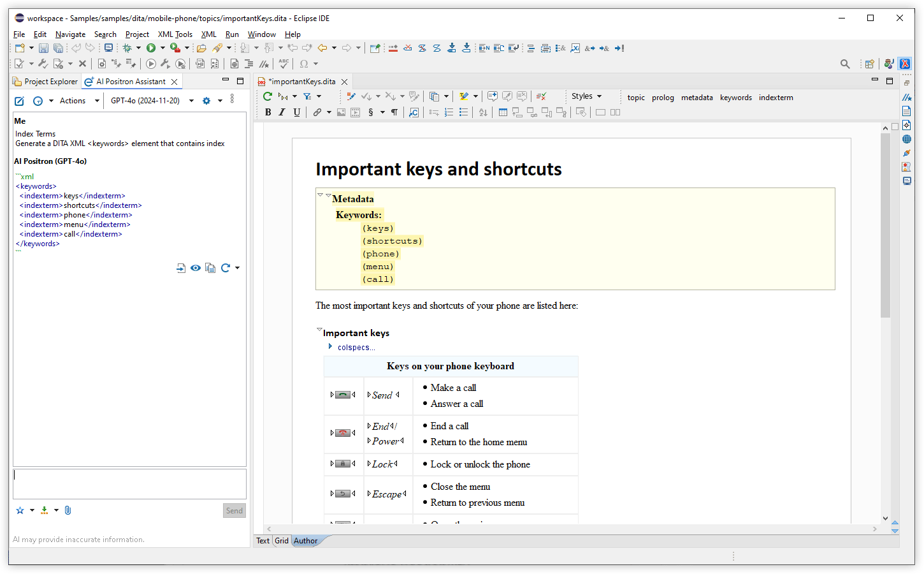Image resolution: width=924 pixels, height=574 pixels.
Task: Attach a file with the paperclip icon
Action: point(68,510)
